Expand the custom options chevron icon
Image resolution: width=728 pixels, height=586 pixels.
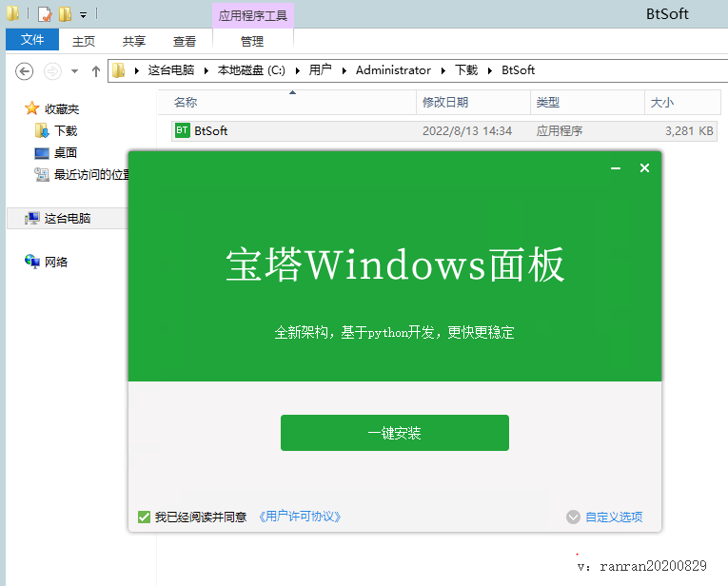pos(574,517)
